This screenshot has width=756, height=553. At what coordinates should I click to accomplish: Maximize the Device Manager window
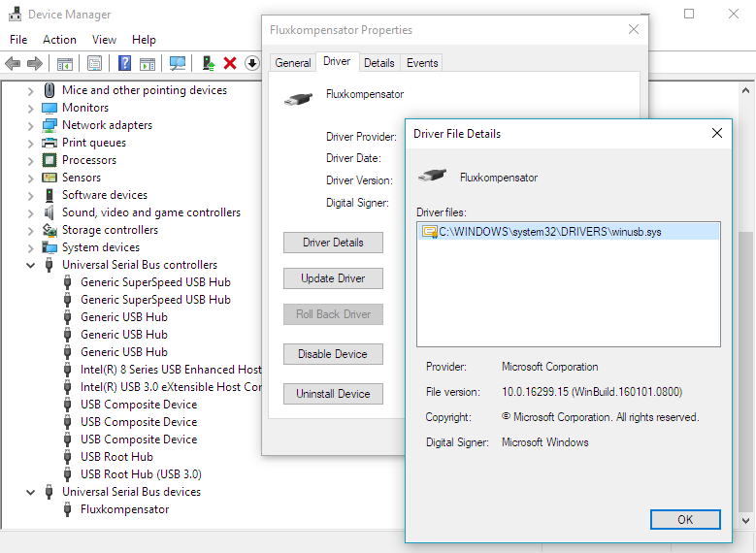[x=689, y=14]
